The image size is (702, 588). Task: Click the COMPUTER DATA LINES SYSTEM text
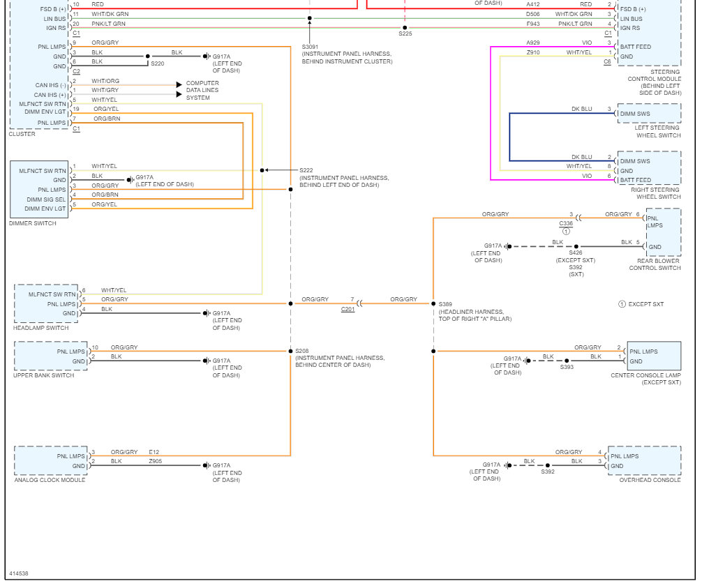click(202, 91)
